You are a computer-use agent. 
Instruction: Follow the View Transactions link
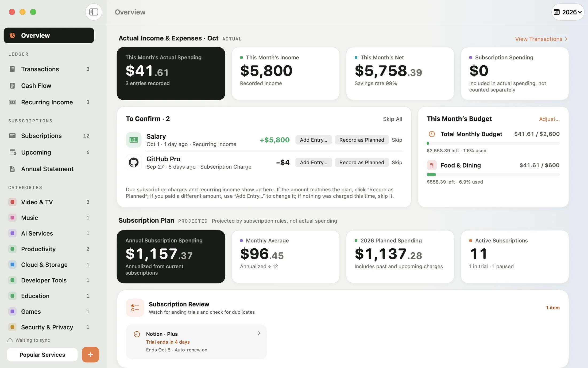pyautogui.click(x=541, y=39)
